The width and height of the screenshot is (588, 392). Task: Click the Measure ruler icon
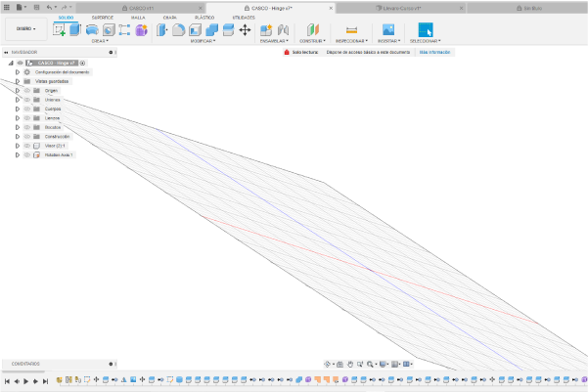(x=351, y=29)
